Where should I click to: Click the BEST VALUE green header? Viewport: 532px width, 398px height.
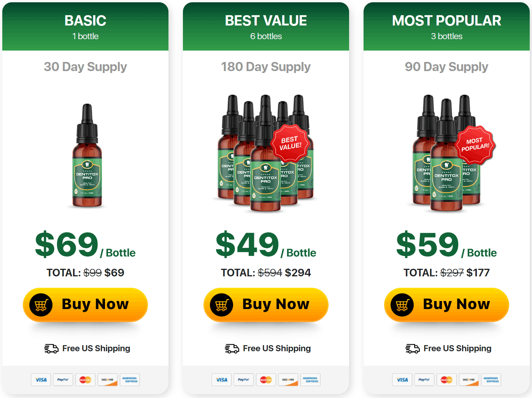pyautogui.click(x=266, y=27)
